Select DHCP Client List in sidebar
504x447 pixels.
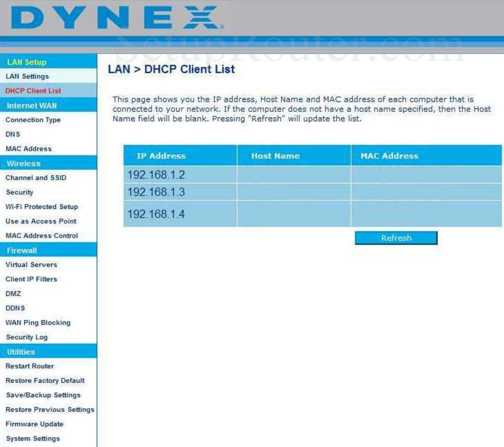(x=33, y=91)
